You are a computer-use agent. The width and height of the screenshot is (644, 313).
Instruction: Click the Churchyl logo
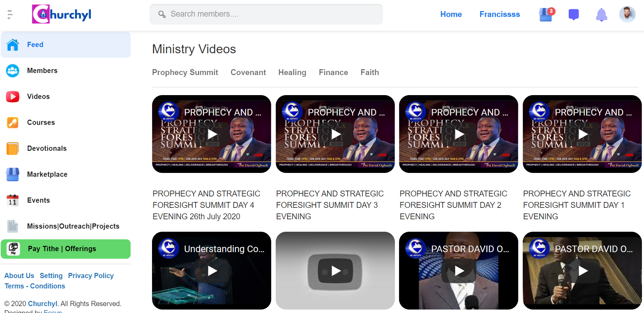(x=61, y=14)
